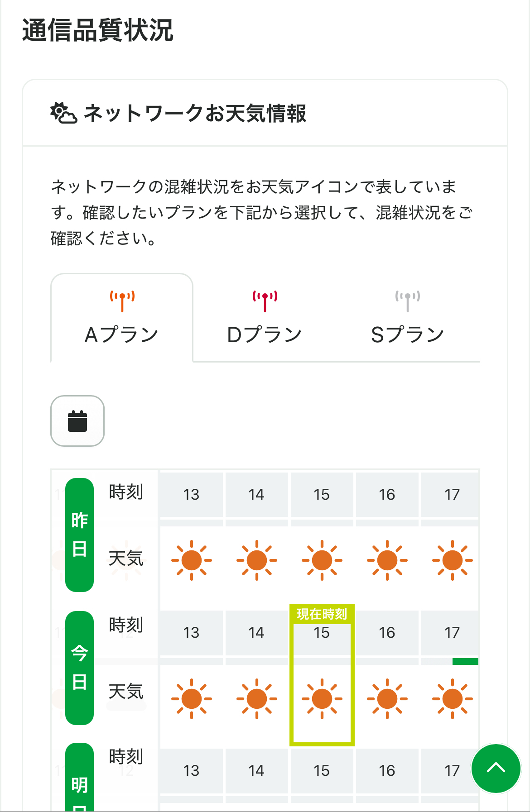Click the 通信品質状況 page heading
This screenshot has width=530, height=812.
coord(98,30)
